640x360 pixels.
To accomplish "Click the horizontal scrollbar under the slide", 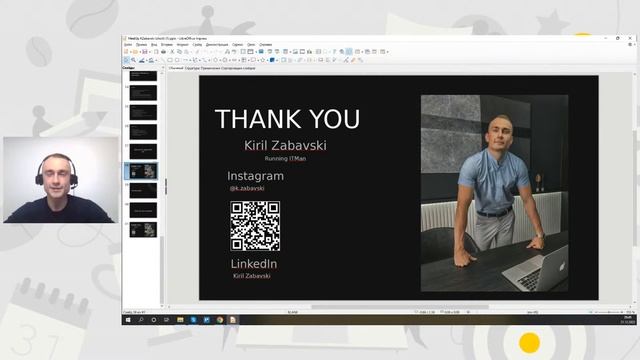I will tap(400, 307).
